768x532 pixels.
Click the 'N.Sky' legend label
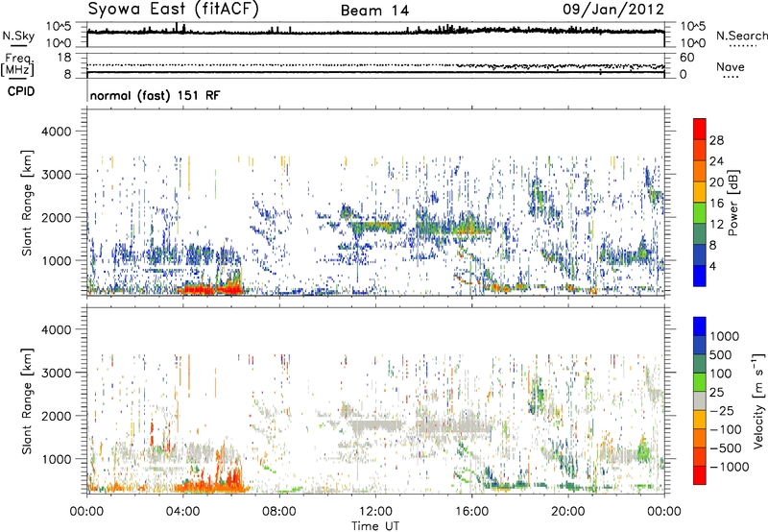pos(18,36)
